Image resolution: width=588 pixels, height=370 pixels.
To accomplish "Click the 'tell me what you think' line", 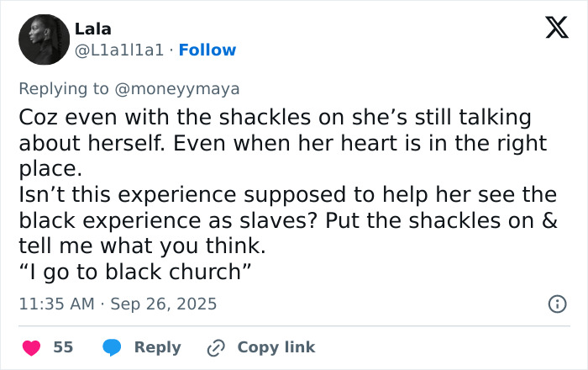I will (143, 246).
